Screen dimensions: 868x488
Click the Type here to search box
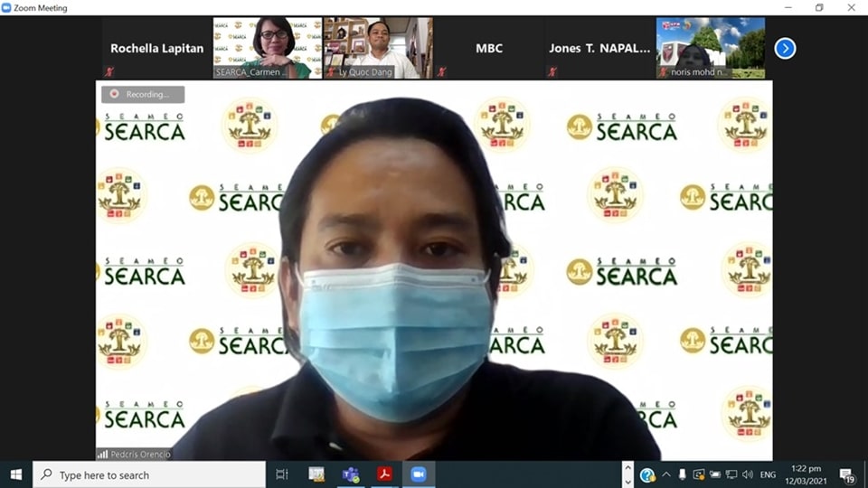coord(149,474)
